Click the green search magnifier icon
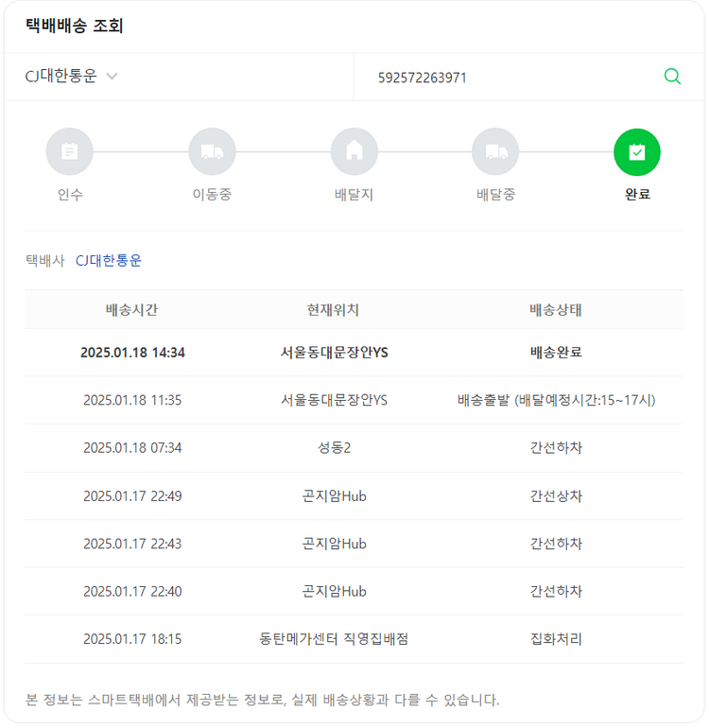Viewport: 709px width, 728px height. (x=672, y=77)
